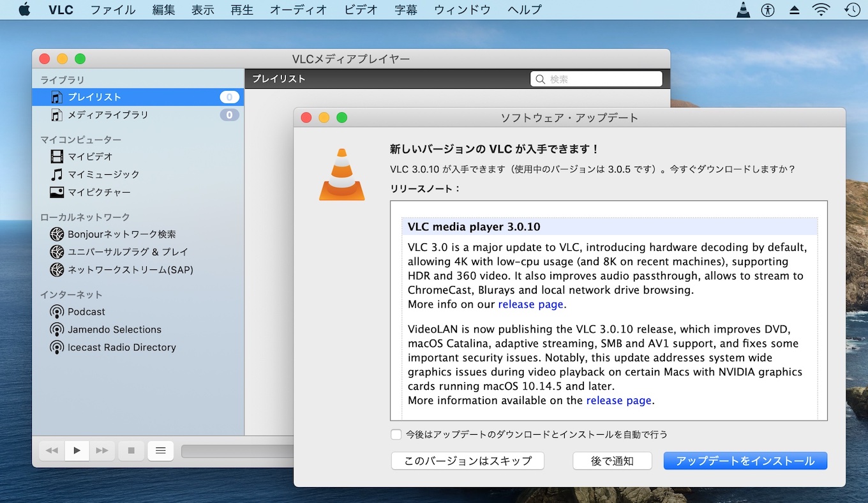Select Bonjourネットワーク検索 in sidebar
This screenshot has width=868, height=503.
coord(138,234)
